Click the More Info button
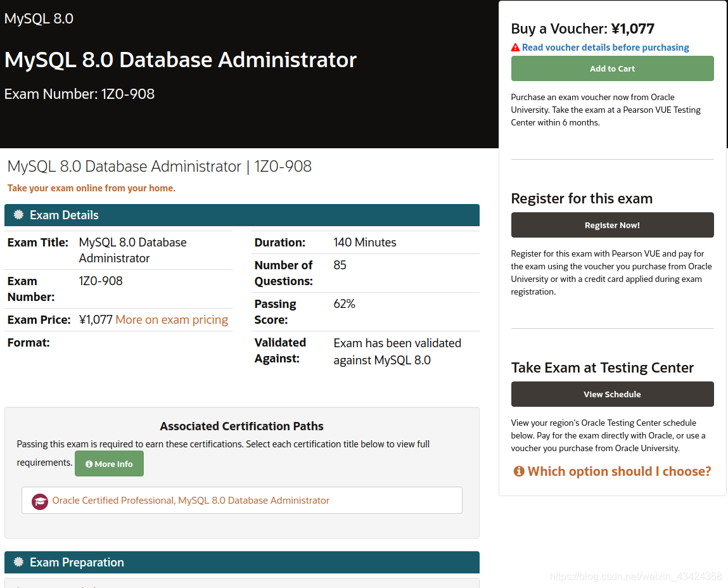 point(109,463)
